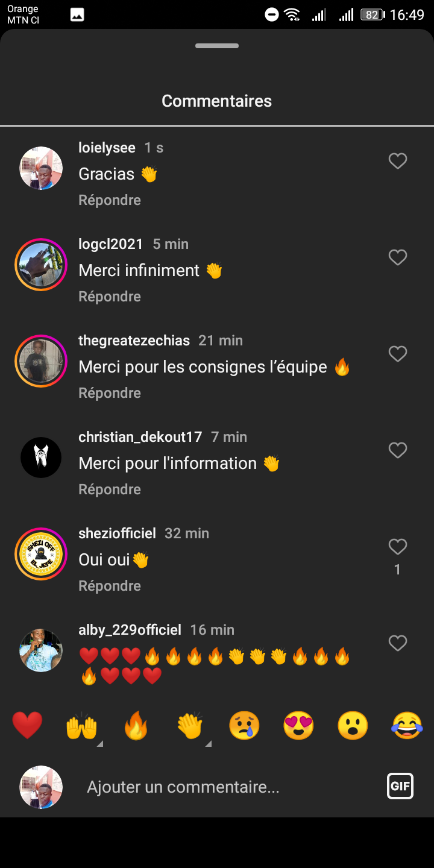Insert the fire emoji reaction

click(x=136, y=725)
